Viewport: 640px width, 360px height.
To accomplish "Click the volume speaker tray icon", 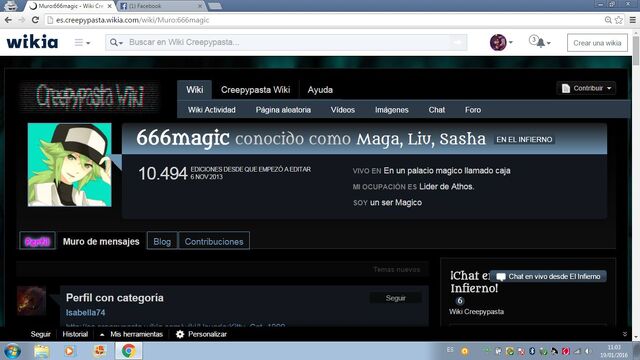I will 588,351.
